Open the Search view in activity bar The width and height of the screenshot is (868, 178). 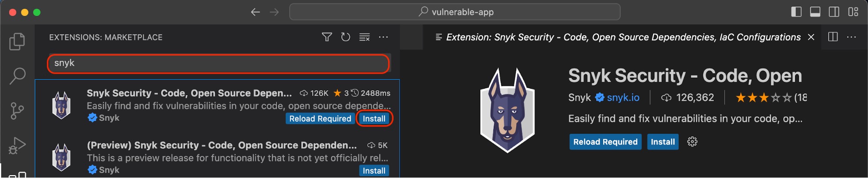tap(17, 76)
